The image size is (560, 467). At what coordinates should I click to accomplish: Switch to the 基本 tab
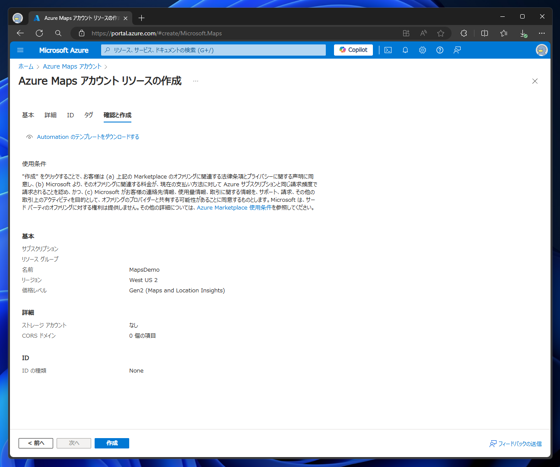coord(28,115)
